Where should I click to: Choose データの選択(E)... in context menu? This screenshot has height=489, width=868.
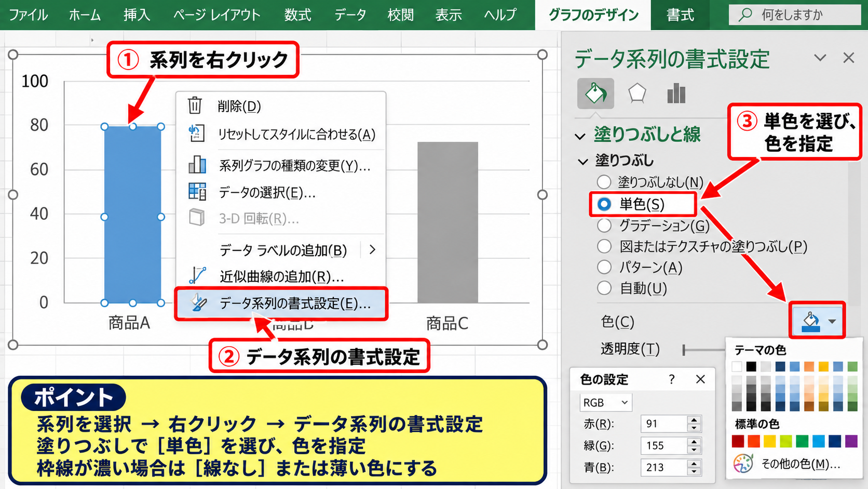[x=281, y=192]
